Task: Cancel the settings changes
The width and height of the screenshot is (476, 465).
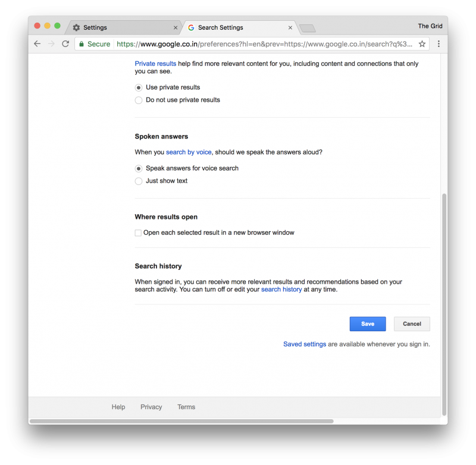Action: point(412,323)
